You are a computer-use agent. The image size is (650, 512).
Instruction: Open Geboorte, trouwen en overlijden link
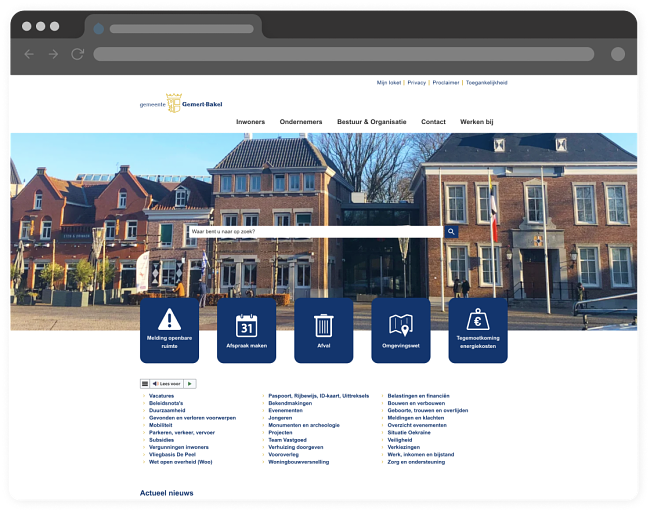428,410
